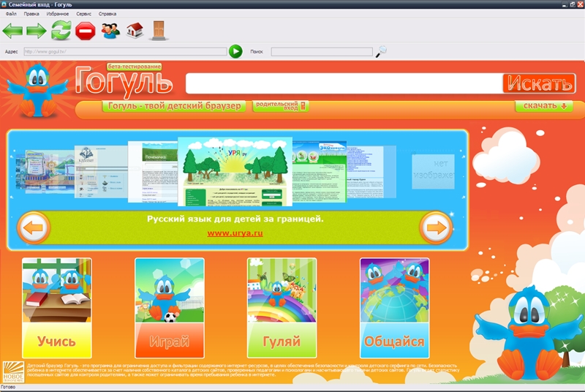Click the green Forward arrow toolbar icon

(36, 31)
